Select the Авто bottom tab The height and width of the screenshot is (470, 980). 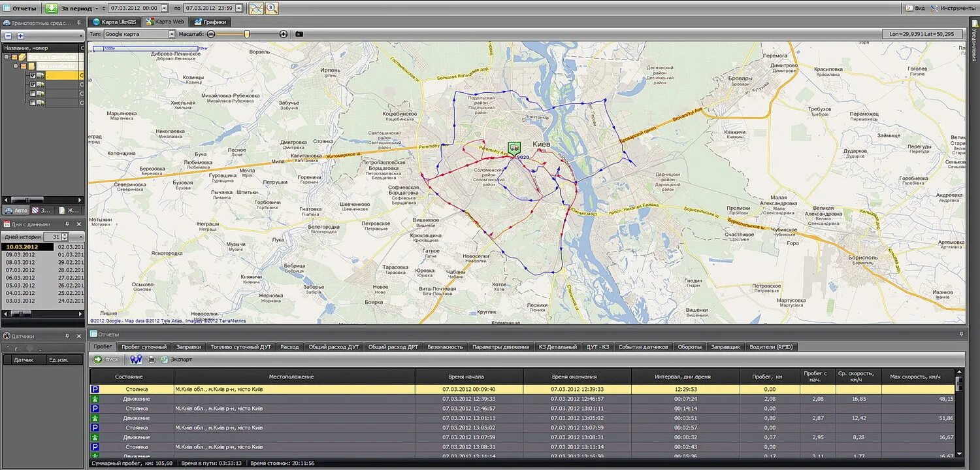[16, 210]
